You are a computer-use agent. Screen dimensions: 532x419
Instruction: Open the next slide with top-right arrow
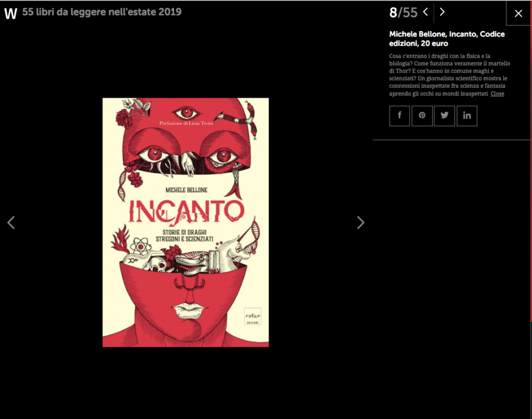(x=442, y=11)
